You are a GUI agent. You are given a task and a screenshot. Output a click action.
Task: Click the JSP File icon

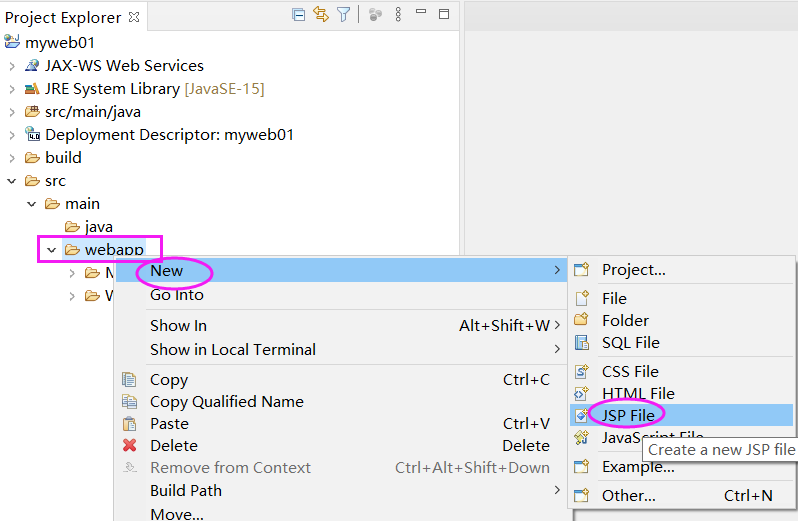581,415
